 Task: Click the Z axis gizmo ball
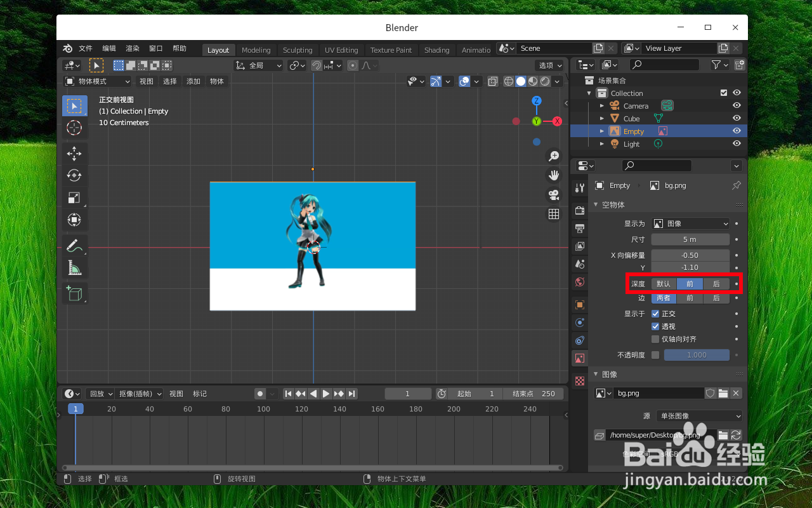(537, 101)
